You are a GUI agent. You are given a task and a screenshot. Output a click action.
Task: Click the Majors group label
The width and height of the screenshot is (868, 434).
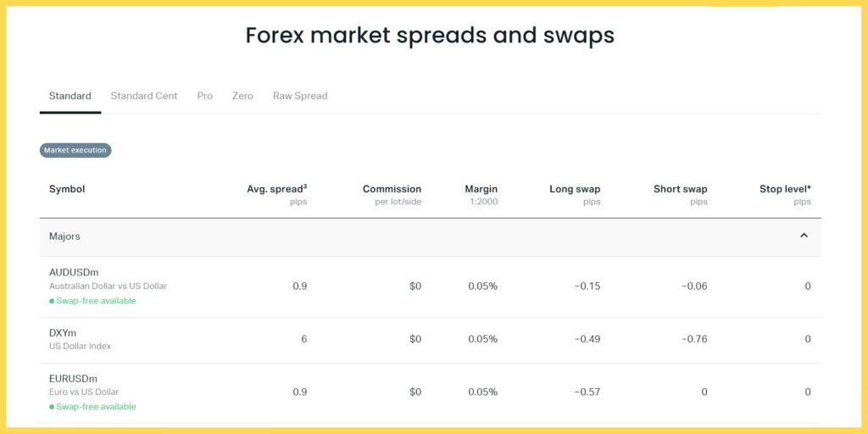[64, 236]
